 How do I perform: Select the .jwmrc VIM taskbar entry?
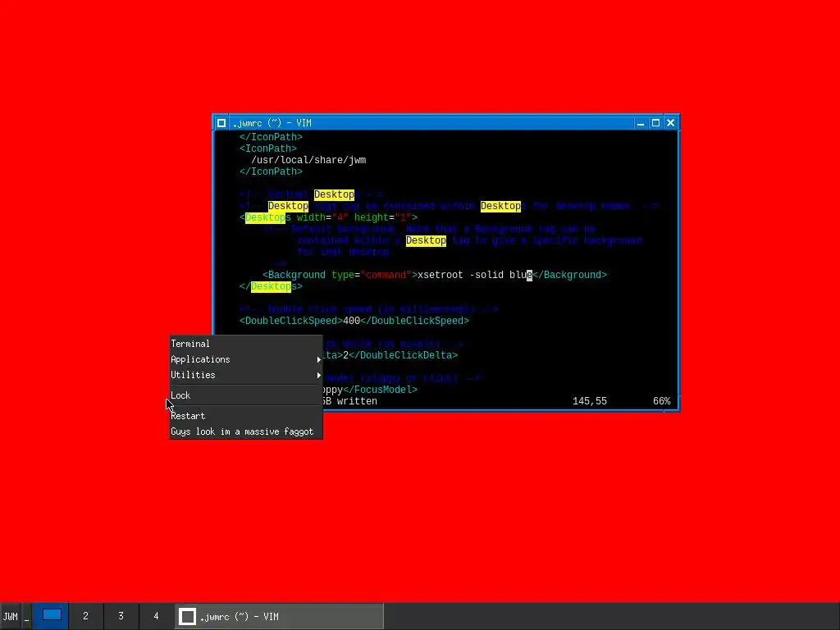tap(280, 617)
